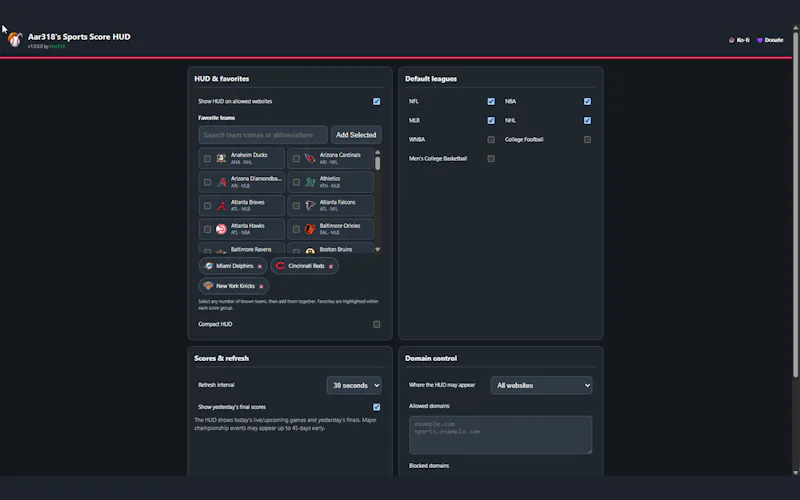800x500 pixels.
Task: Open the Ko-fi link
Action: click(x=739, y=40)
